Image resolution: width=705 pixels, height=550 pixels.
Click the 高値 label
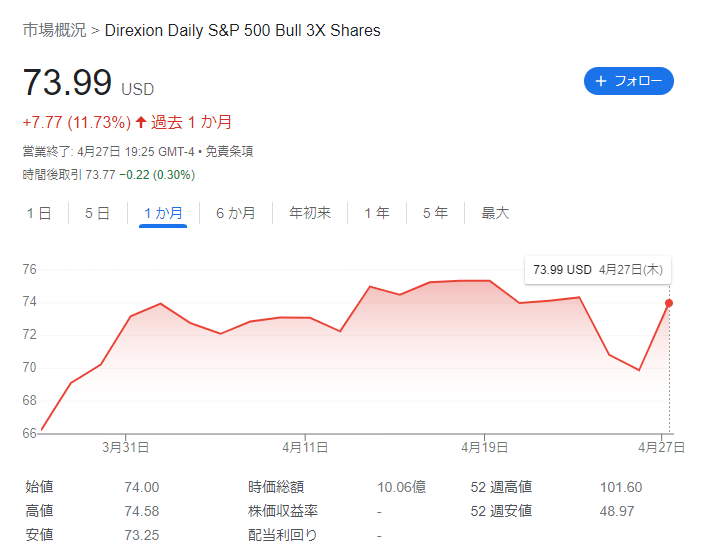click(x=40, y=511)
